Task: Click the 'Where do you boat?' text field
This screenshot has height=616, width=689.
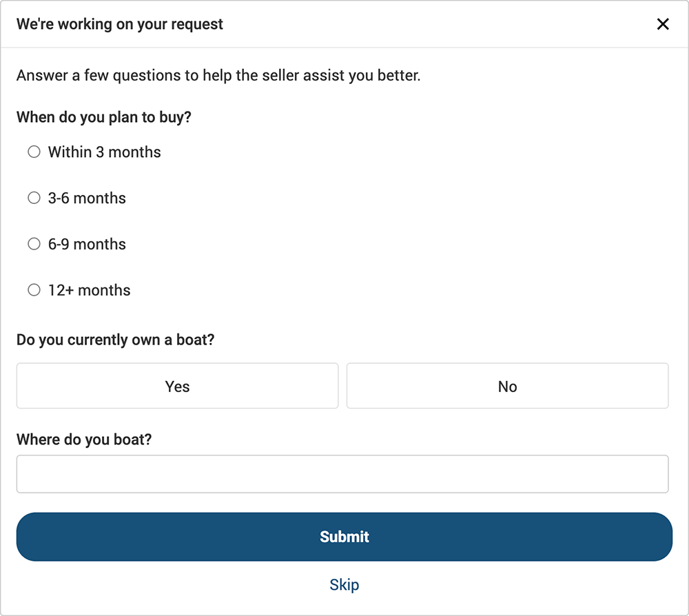Action: pyautogui.click(x=342, y=473)
